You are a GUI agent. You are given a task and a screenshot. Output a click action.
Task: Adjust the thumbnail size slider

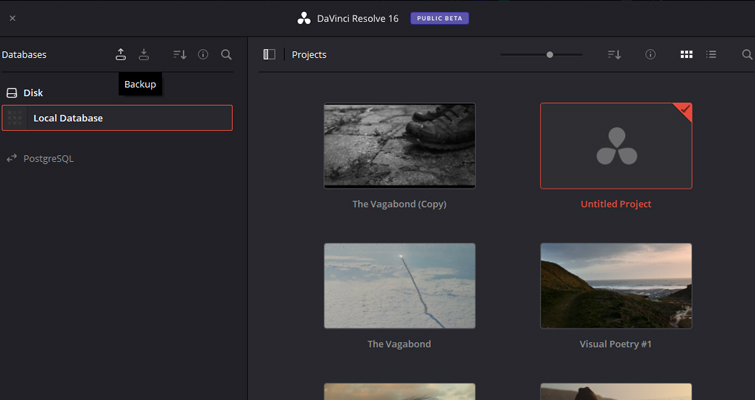[550, 55]
